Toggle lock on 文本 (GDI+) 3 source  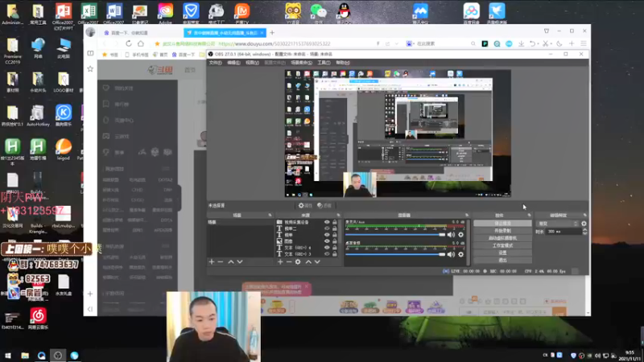pyautogui.click(x=335, y=254)
